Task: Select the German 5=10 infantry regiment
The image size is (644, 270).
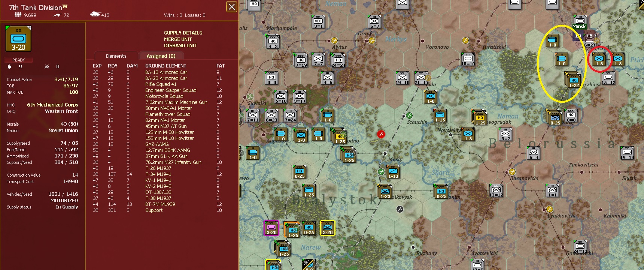Action: [x=281, y=97]
